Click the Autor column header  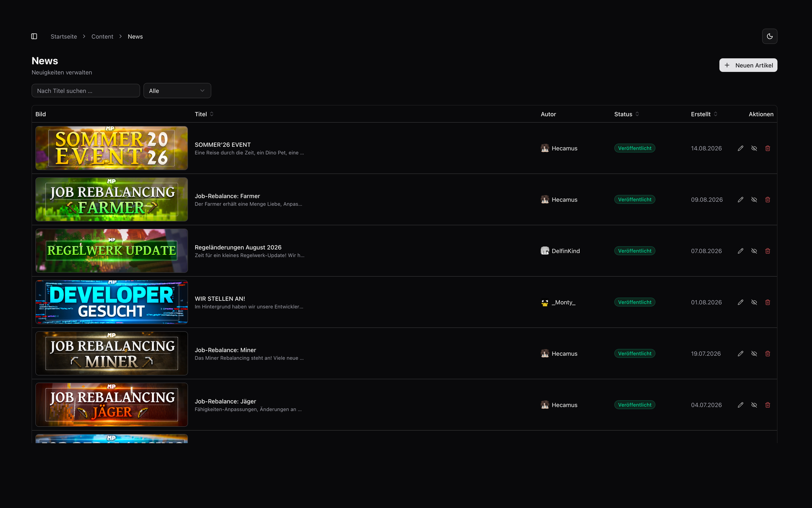[548, 114]
